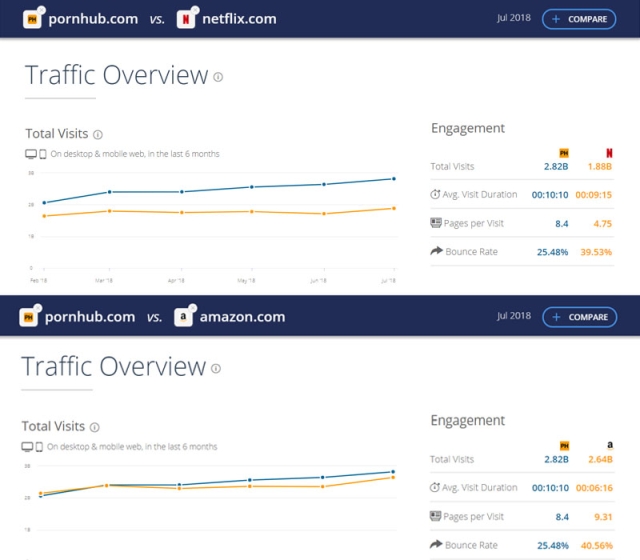Select Mar '18 blue data point on Netflix comparison chart
This screenshot has width=640, height=560.
click(x=109, y=192)
